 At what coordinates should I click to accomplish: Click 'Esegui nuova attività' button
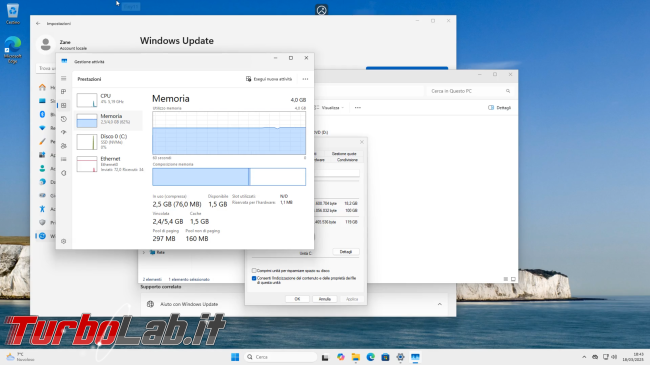coord(269,79)
